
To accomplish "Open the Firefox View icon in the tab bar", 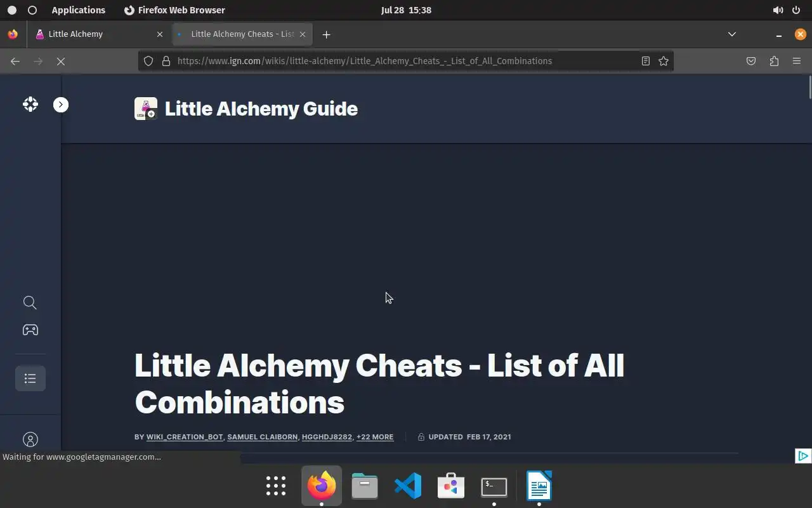I will tap(13, 34).
